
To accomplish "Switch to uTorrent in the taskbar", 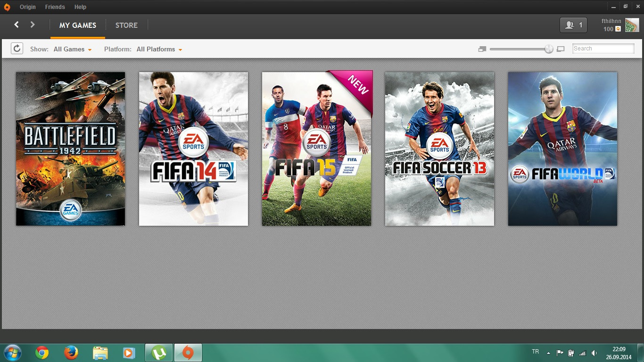I will pyautogui.click(x=159, y=353).
